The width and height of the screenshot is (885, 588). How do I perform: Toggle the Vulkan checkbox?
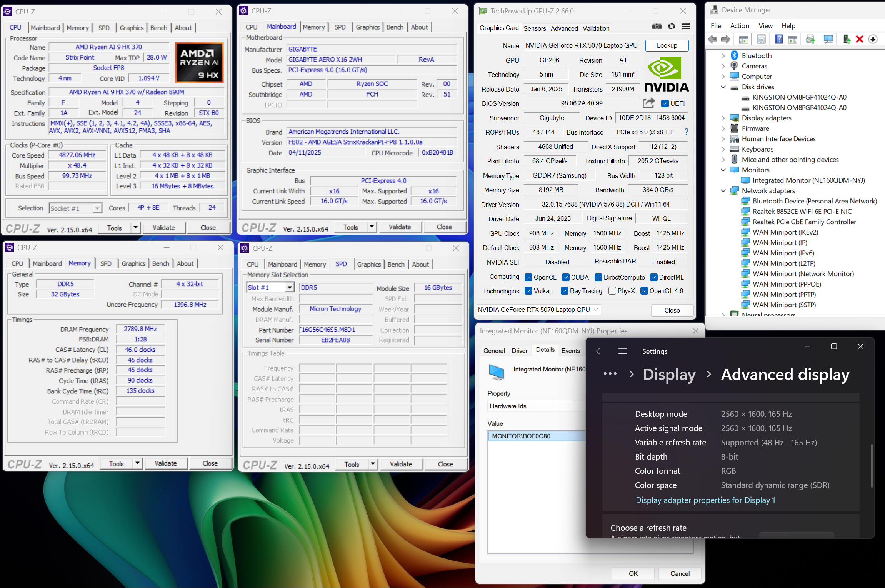click(528, 291)
